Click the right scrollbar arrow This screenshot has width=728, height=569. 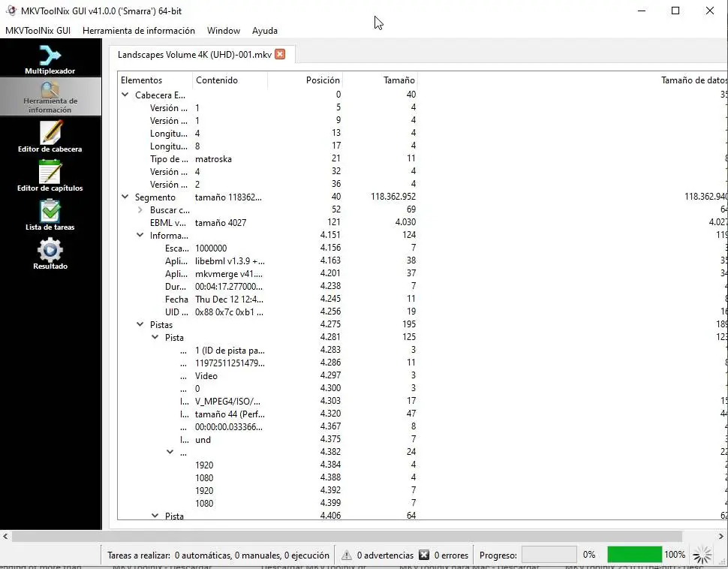[x=721, y=537]
